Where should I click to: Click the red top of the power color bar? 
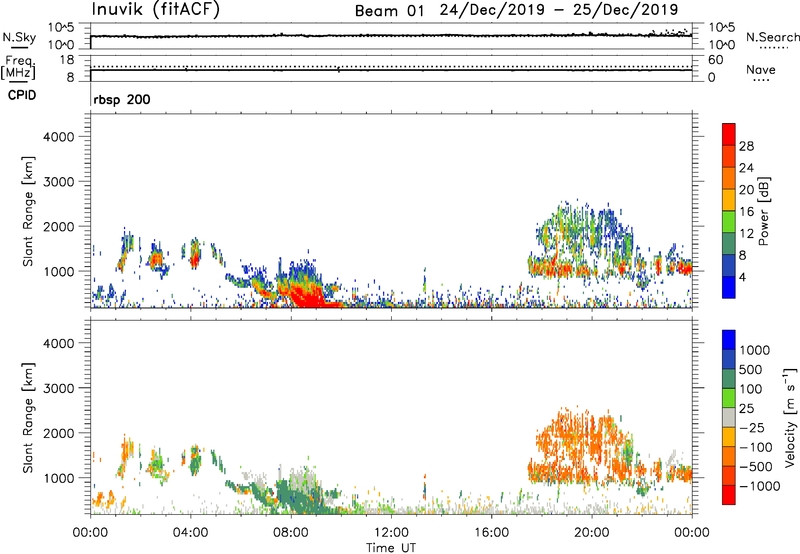(729, 134)
